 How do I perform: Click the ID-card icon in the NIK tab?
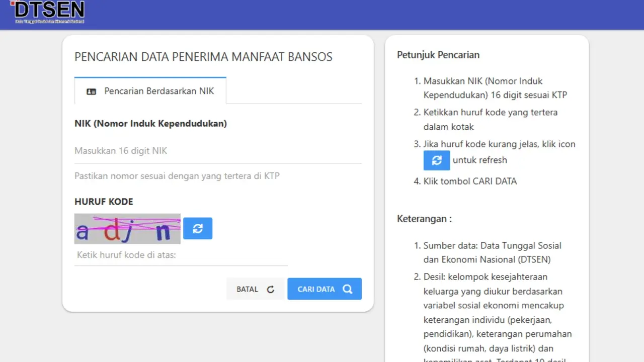coord(91,91)
